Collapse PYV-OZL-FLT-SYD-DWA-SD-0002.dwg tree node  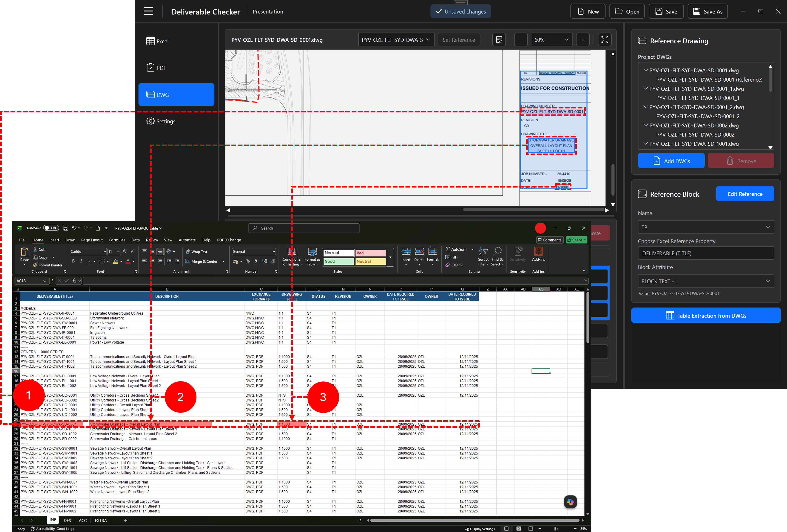[x=645, y=125]
